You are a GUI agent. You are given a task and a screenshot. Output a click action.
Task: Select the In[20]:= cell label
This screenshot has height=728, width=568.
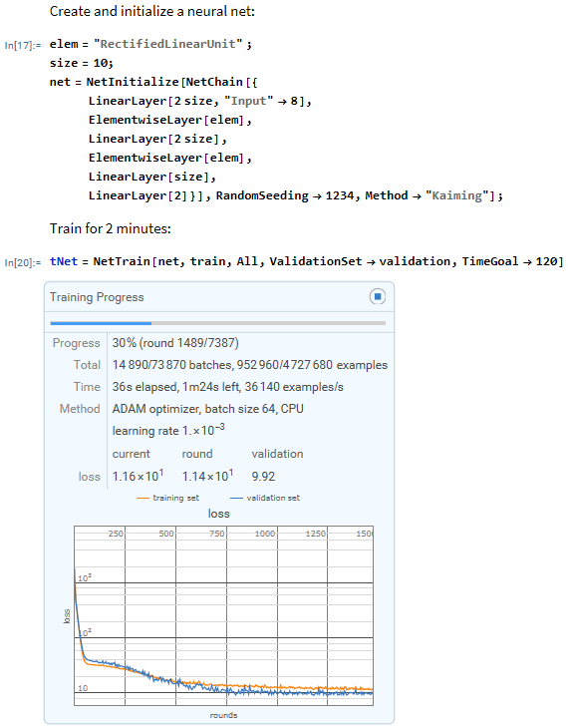pyautogui.click(x=23, y=262)
